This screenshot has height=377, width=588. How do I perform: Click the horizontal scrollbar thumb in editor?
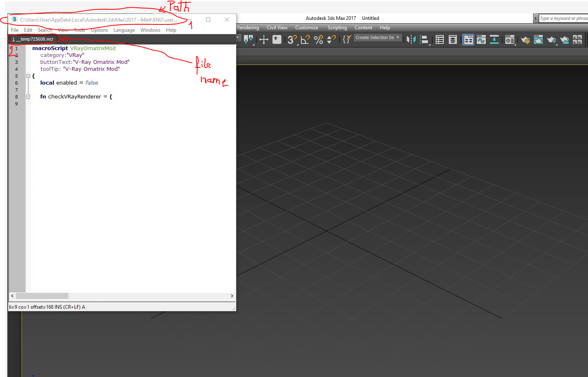[42, 296]
